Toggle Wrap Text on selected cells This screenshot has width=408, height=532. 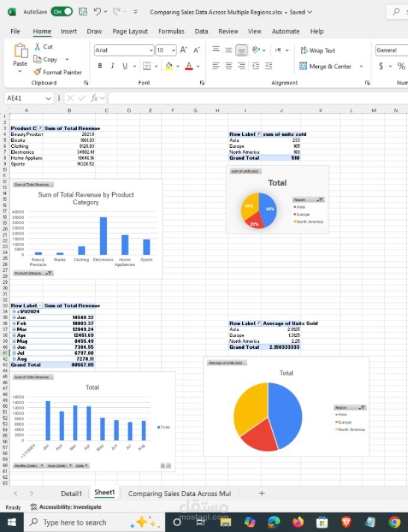coord(318,51)
